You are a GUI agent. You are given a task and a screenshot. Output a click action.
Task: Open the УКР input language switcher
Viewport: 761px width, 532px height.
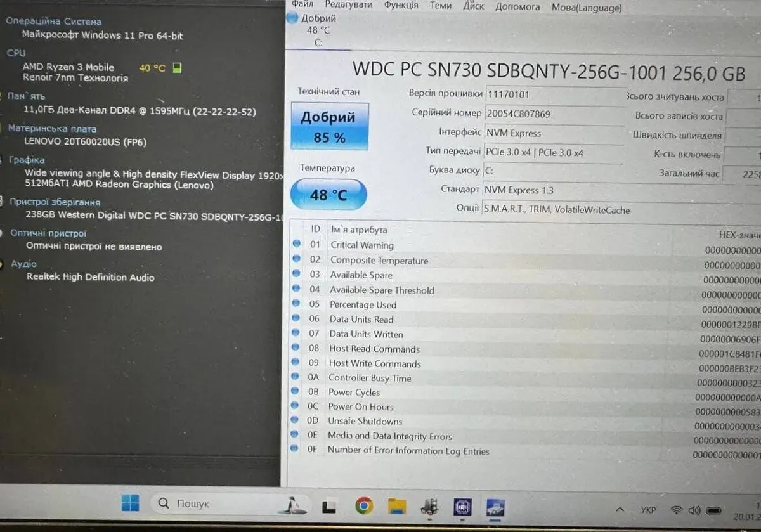[x=648, y=510]
